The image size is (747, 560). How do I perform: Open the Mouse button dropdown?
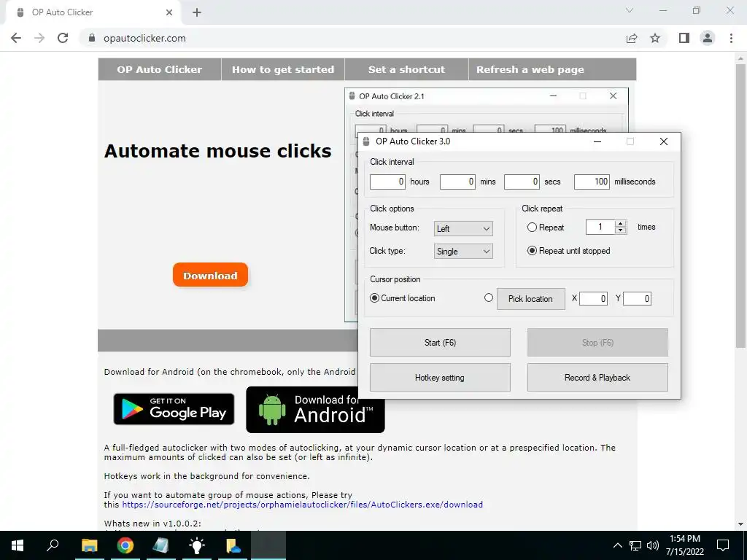[463, 228]
